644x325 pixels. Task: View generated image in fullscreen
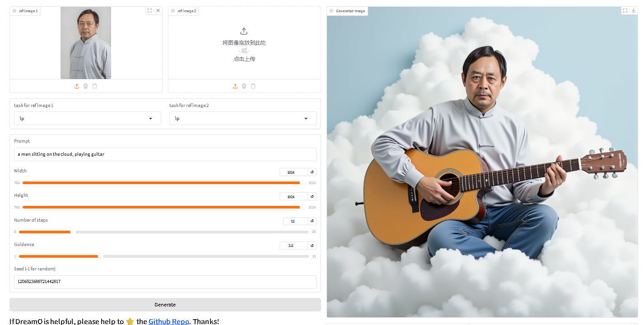625,10
